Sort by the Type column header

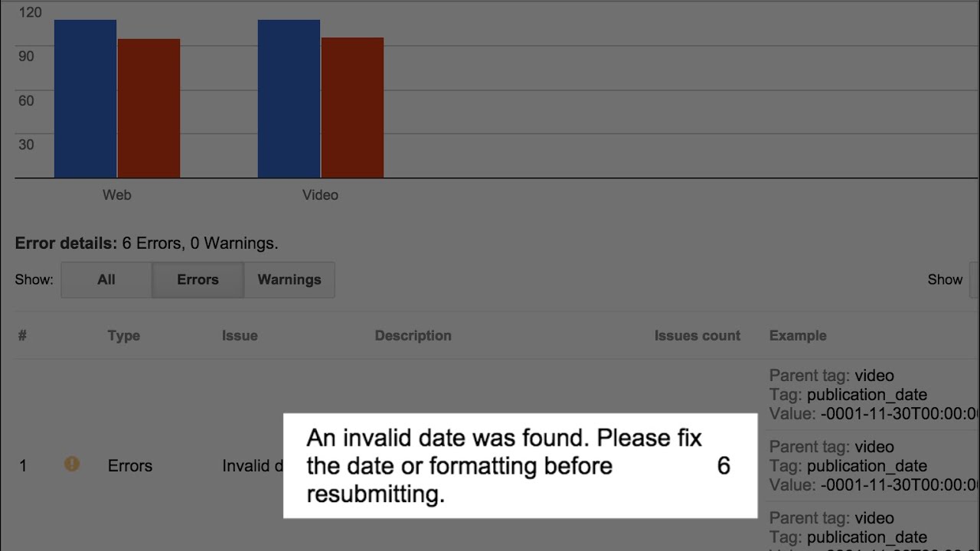[x=123, y=335]
